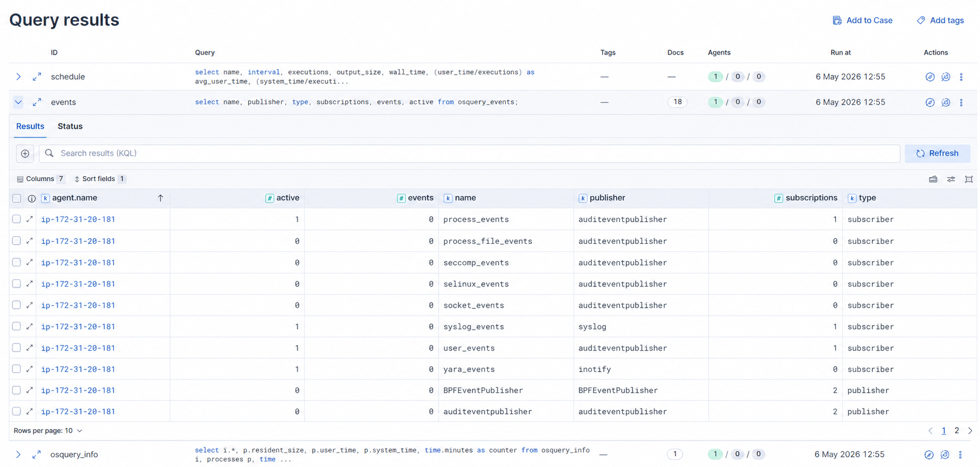Collapse the events query row
Viewport: 980px width, 467px height.
pyautogui.click(x=18, y=102)
